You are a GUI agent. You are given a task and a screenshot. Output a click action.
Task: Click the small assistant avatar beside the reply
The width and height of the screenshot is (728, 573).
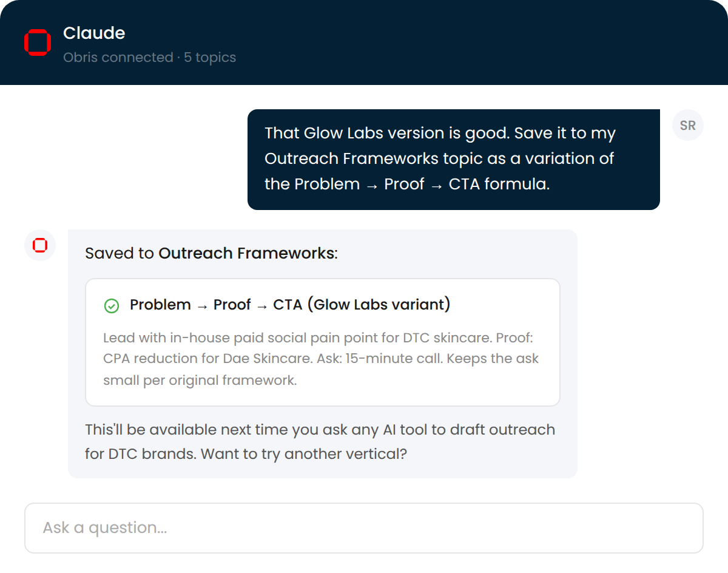[x=40, y=245]
